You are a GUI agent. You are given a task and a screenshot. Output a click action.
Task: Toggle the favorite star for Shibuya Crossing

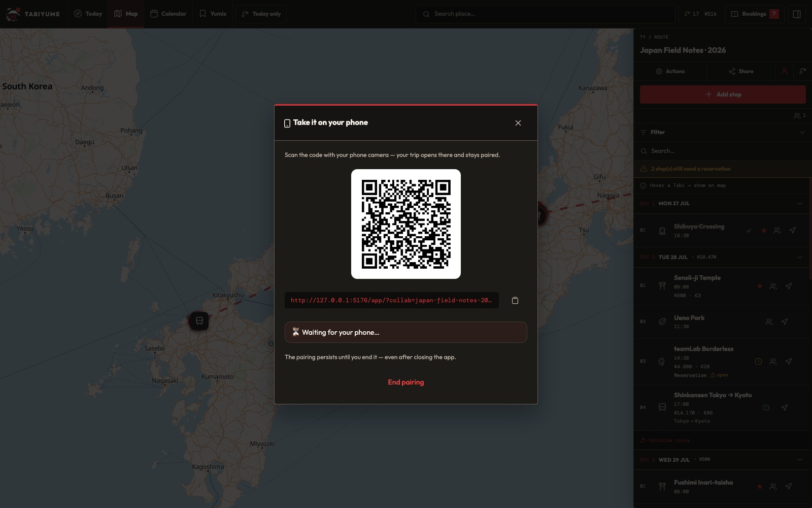click(763, 231)
